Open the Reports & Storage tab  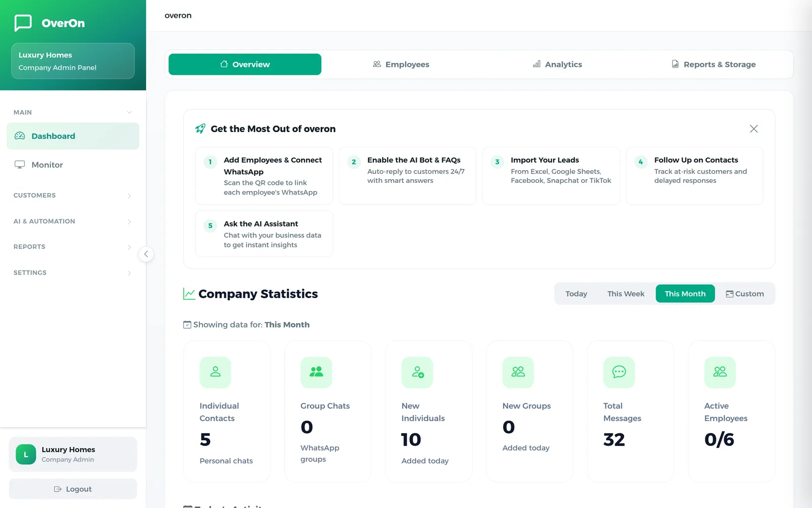click(714, 65)
